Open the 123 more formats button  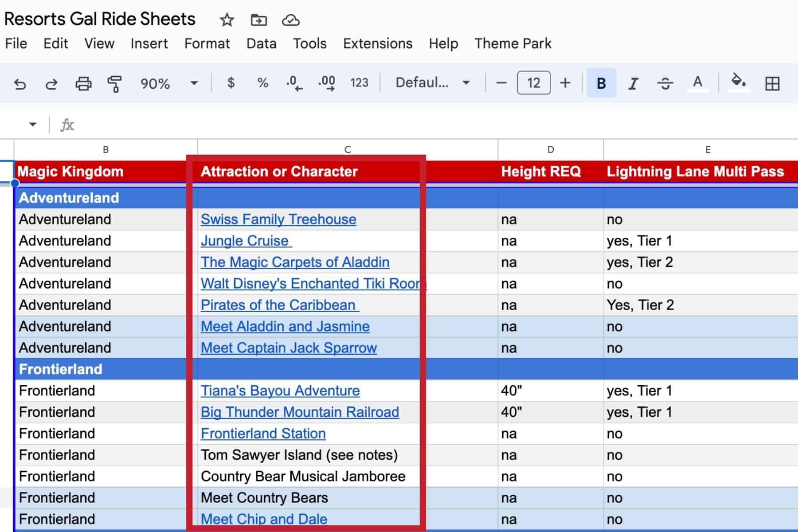pos(359,83)
